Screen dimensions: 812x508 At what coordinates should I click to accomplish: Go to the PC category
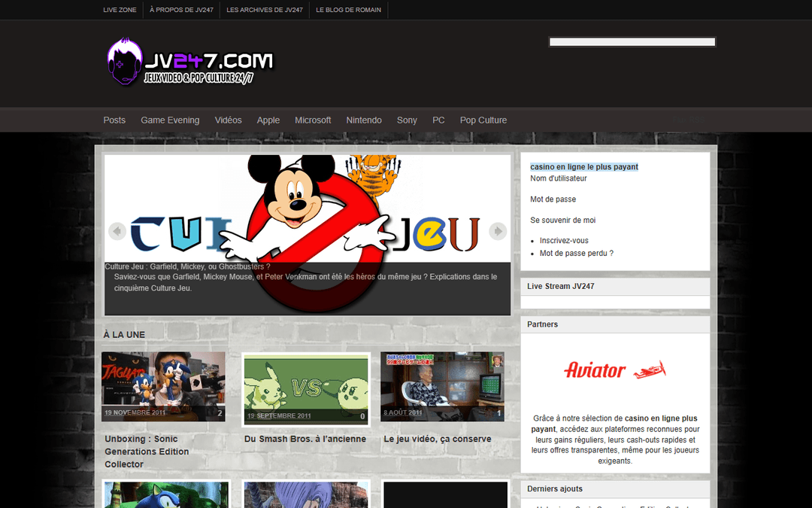tap(438, 120)
